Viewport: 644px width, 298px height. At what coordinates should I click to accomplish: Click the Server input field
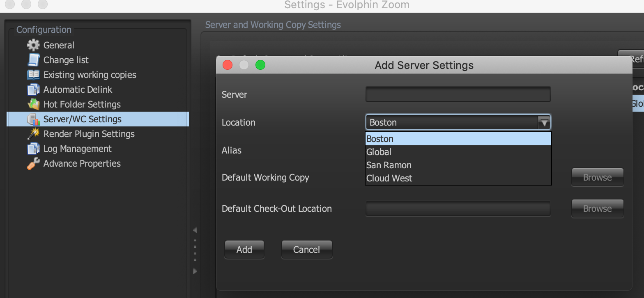click(x=458, y=94)
